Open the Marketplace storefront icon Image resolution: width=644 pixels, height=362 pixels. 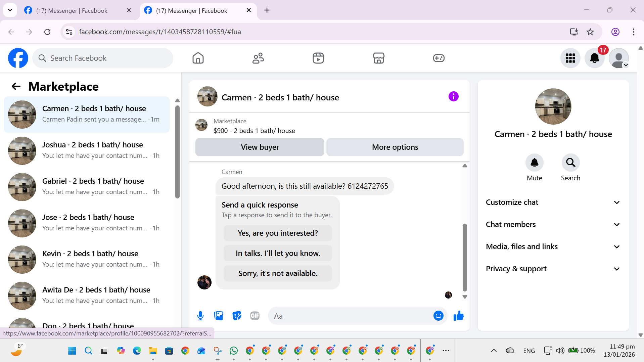tap(378, 58)
